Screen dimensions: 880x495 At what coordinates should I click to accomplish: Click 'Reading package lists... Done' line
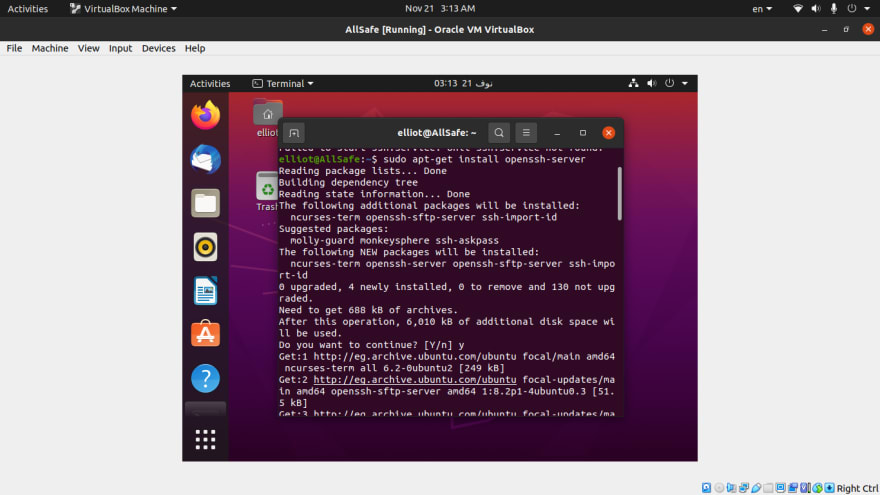(x=363, y=171)
